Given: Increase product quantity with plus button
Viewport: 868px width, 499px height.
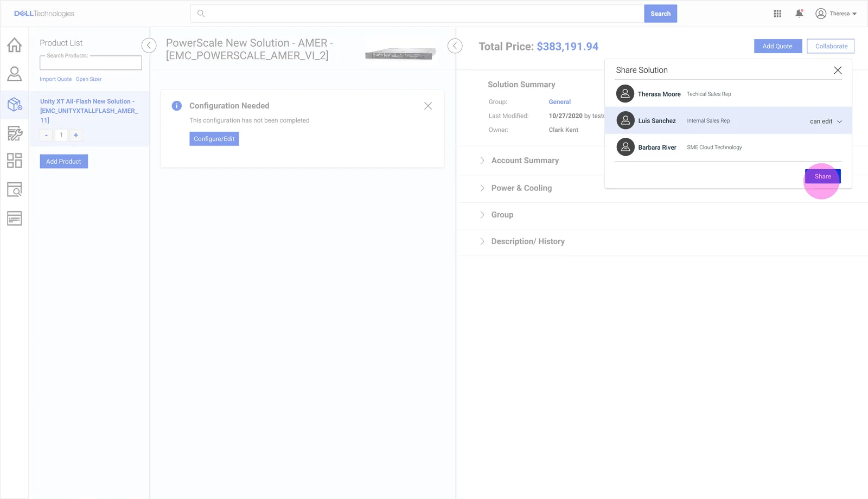Looking at the screenshot, I should (x=76, y=135).
